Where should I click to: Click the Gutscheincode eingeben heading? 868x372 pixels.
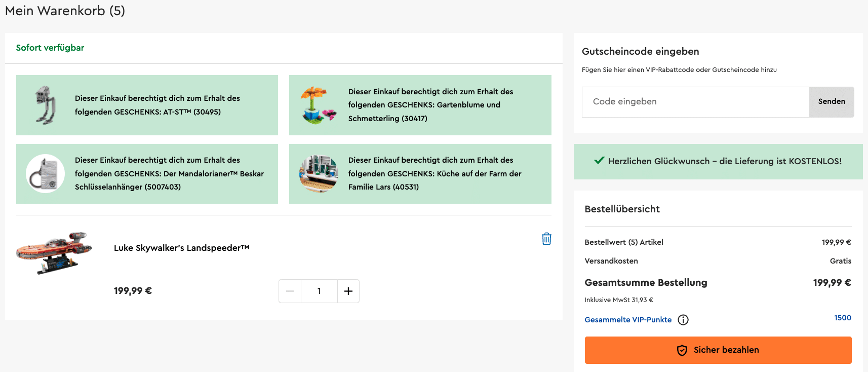tap(641, 52)
